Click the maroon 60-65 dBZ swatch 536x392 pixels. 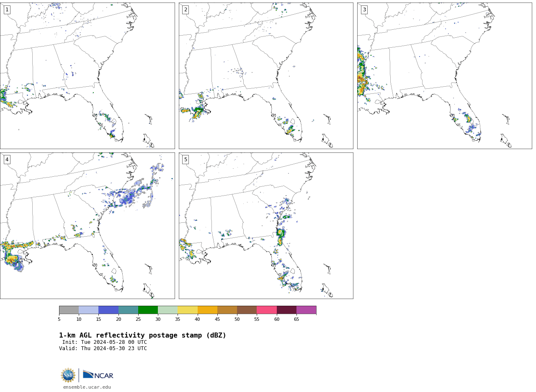click(286, 310)
